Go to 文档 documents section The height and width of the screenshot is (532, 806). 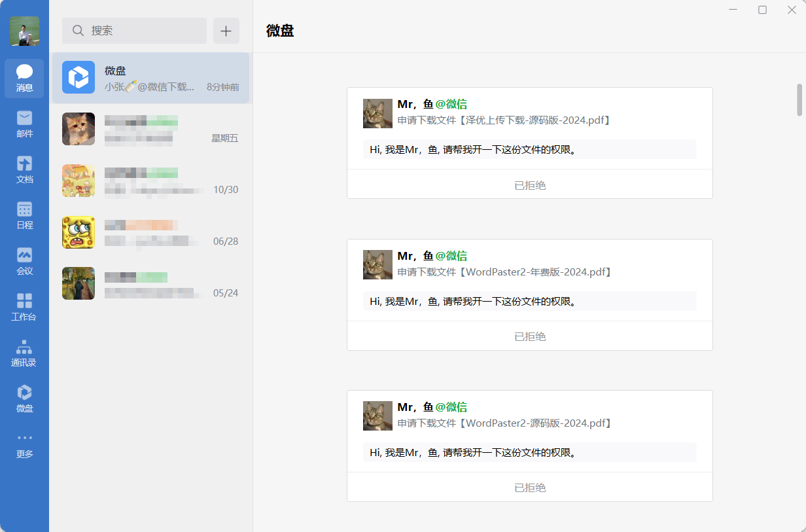pyautogui.click(x=24, y=169)
